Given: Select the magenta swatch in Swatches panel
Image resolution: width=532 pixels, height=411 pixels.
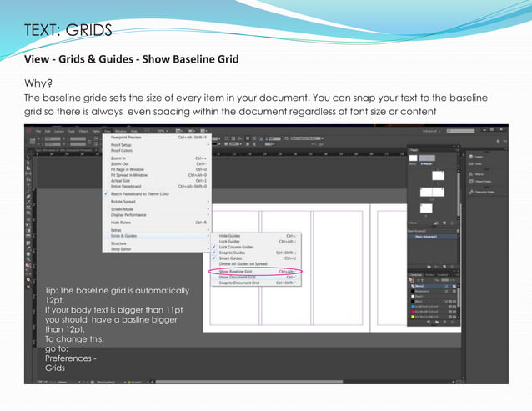Looking at the screenshot, I should point(433,312).
